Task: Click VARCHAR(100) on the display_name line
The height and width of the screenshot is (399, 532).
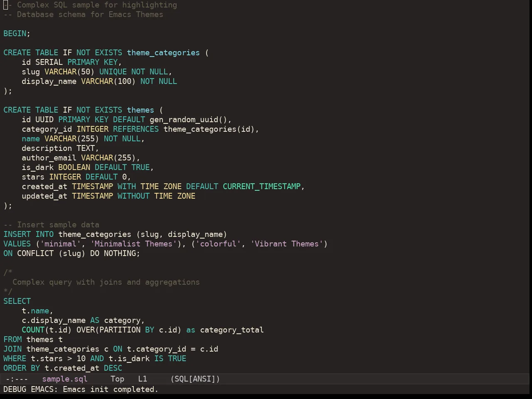Action: point(108,81)
